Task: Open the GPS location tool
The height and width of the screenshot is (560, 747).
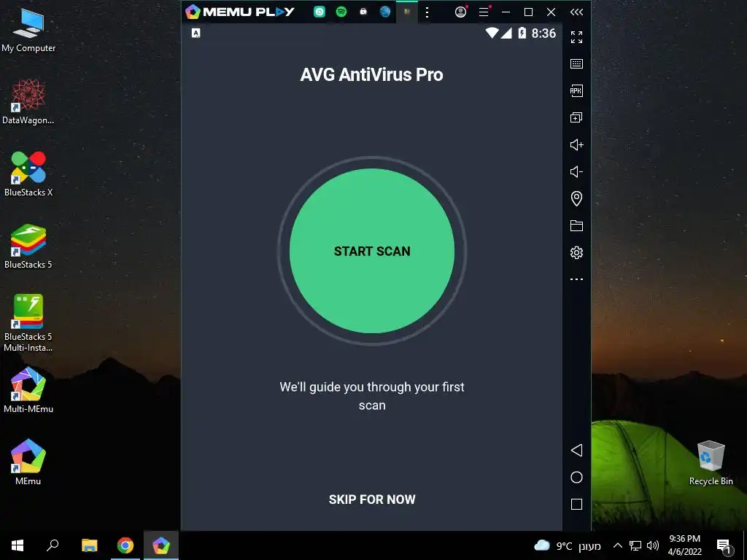Action: [x=576, y=198]
